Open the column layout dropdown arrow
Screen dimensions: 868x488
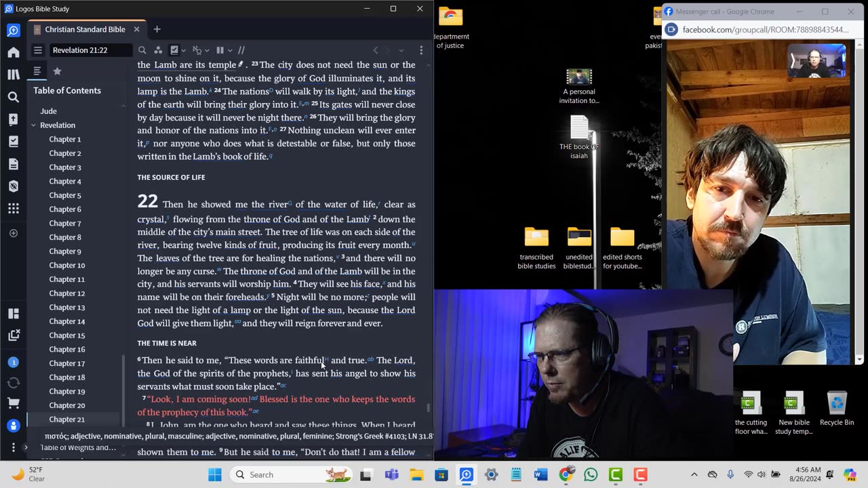point(230,50)
